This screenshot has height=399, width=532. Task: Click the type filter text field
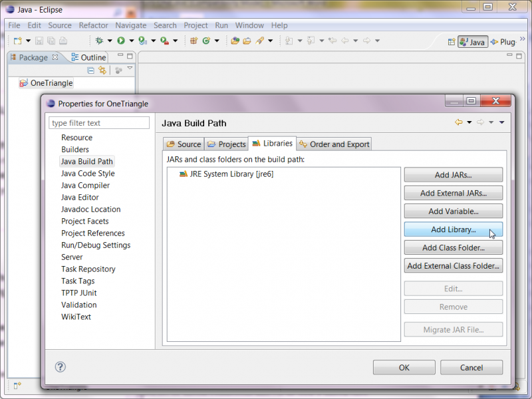tap(98, 123)
